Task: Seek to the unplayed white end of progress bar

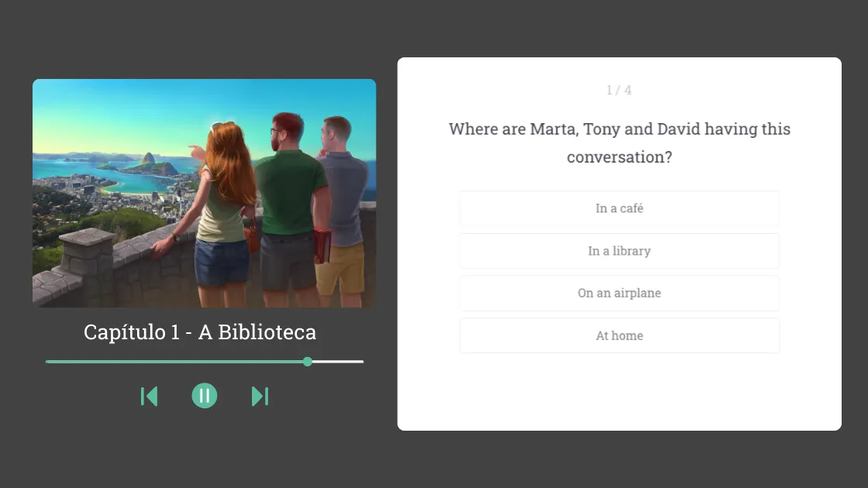Action: (x=341, y=362)
